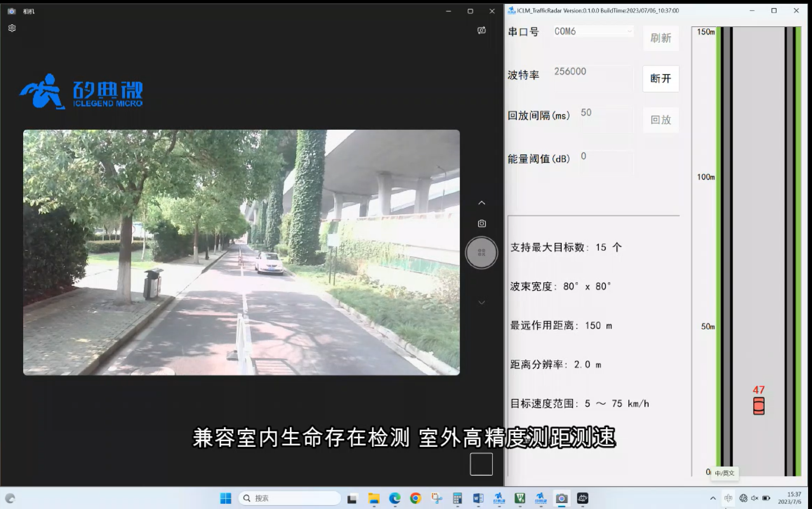Click the 刷新 refresh button
This screenshot has width=812, height=509.
[661, 38]
